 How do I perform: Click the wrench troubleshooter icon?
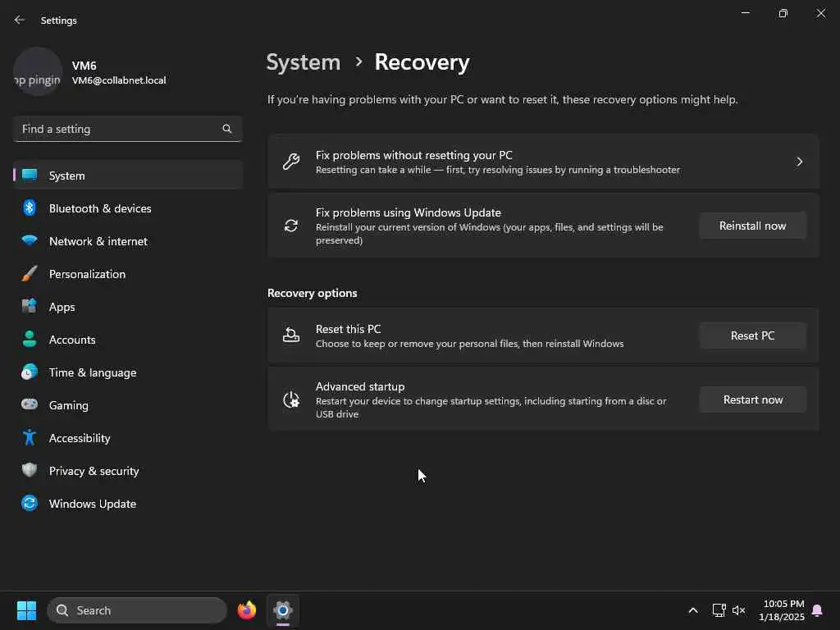291,162
